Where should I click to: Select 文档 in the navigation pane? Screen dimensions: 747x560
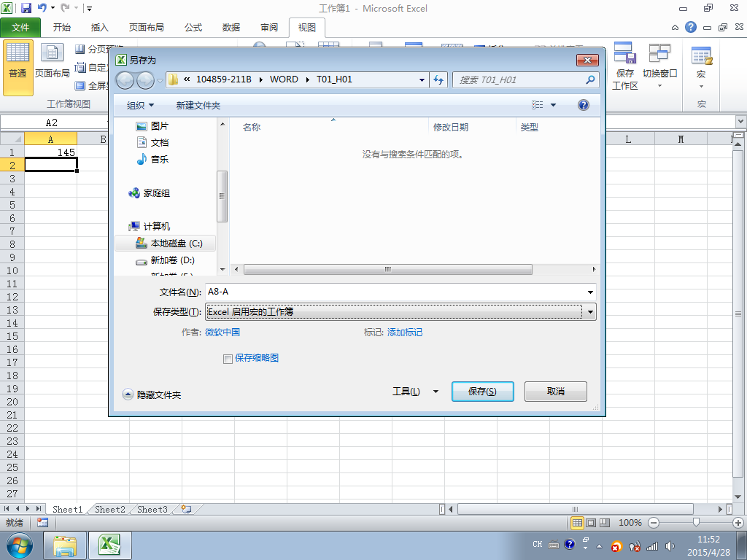coord(152,142)
